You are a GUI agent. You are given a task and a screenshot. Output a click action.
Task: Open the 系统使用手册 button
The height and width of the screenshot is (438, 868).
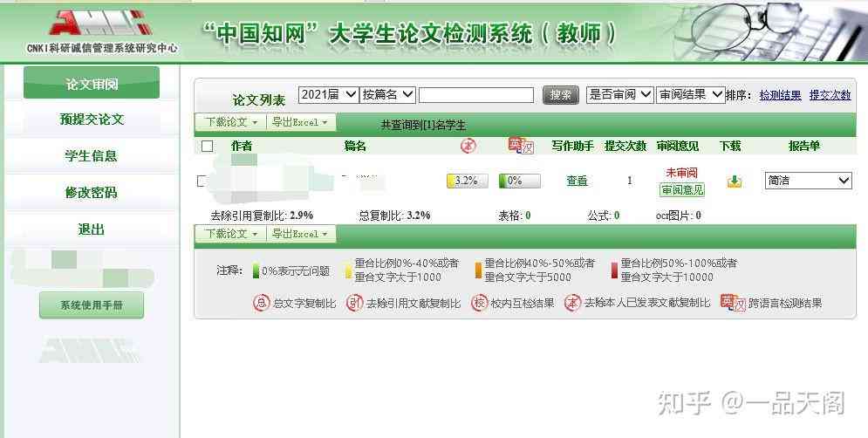pos(92,305)
